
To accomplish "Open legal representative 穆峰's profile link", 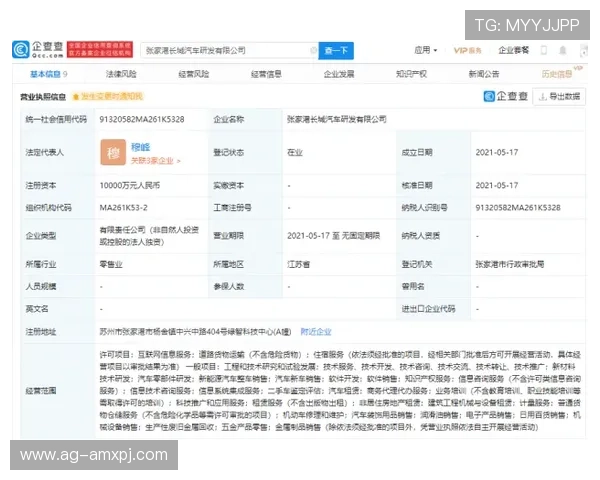I will click(140, 147).
